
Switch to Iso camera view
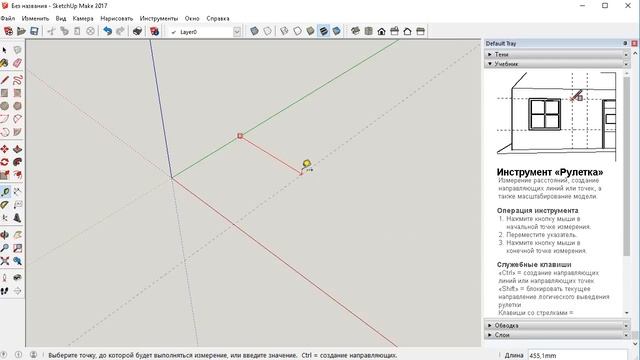[356, 31]
